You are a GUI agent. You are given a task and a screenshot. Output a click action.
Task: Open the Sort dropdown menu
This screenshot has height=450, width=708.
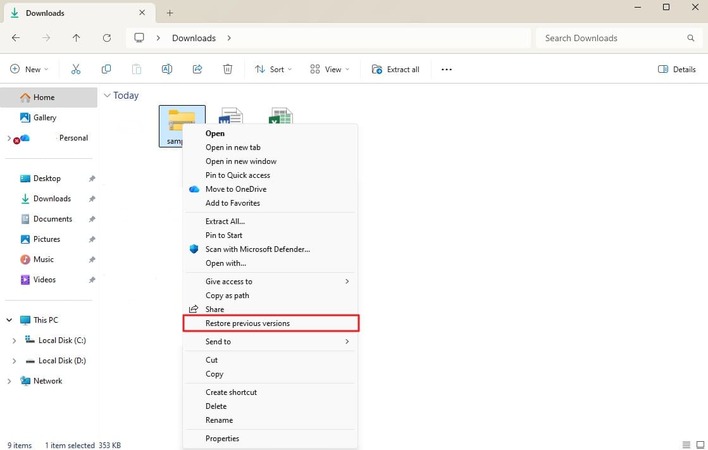point(273,69)
